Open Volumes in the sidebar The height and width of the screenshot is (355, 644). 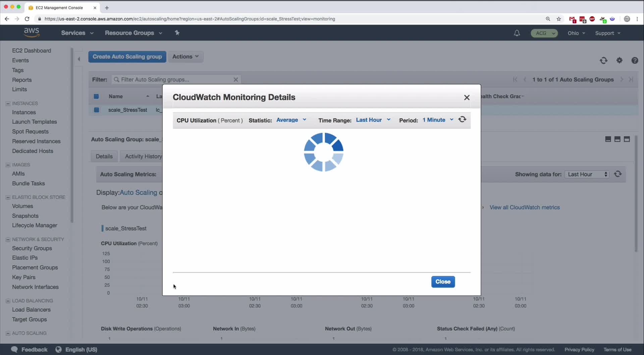click(22, 206)
